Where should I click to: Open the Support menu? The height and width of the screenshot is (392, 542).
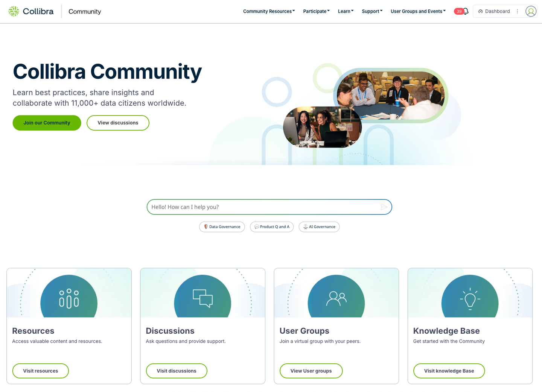(x=372, y=11)
